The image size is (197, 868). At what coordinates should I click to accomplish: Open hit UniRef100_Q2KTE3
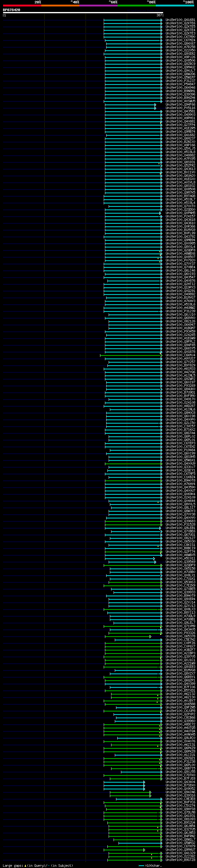point(180,33)
